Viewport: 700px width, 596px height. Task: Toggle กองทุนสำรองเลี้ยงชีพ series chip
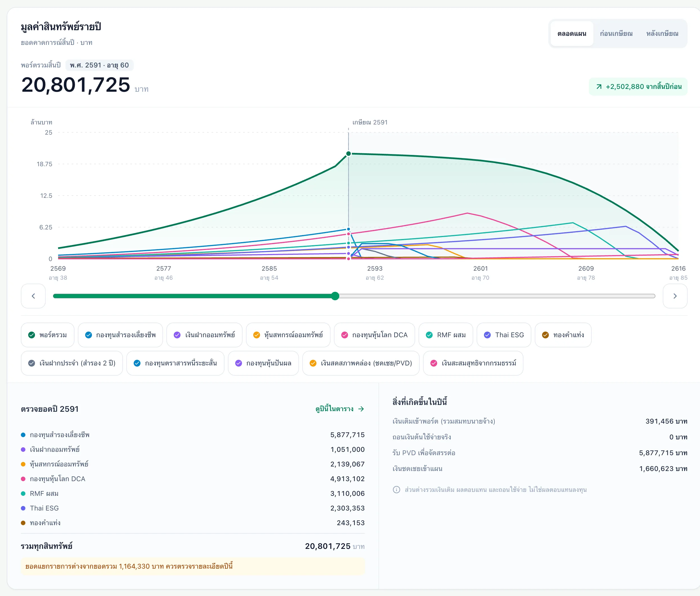(120, 335)
